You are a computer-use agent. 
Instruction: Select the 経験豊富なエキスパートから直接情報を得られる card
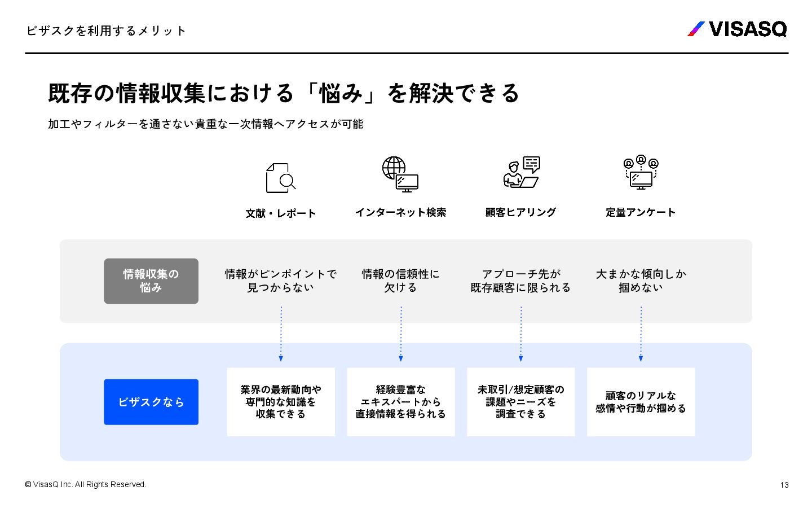click(x=401, y=402)
